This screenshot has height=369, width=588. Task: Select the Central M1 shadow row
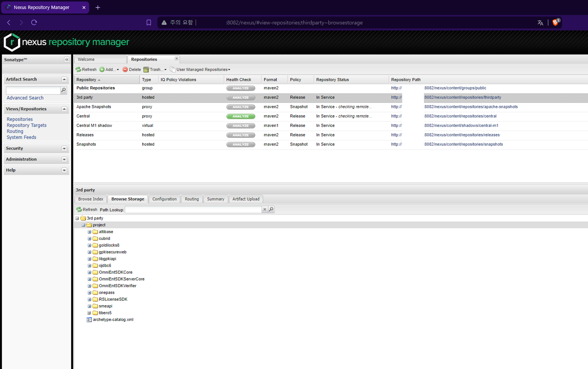coord(331,126)
